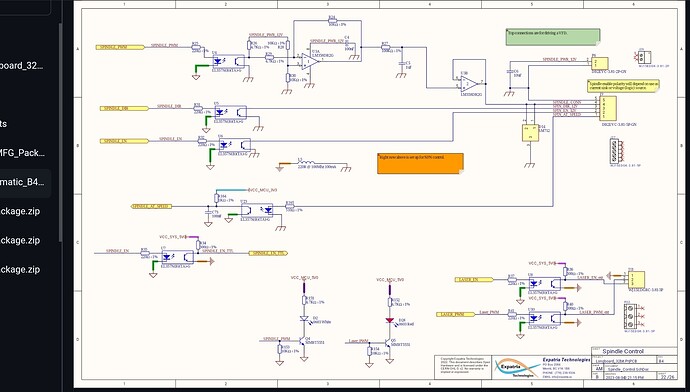
Task: Select the U14 LM732 yellow component
Action: [530, 133]
